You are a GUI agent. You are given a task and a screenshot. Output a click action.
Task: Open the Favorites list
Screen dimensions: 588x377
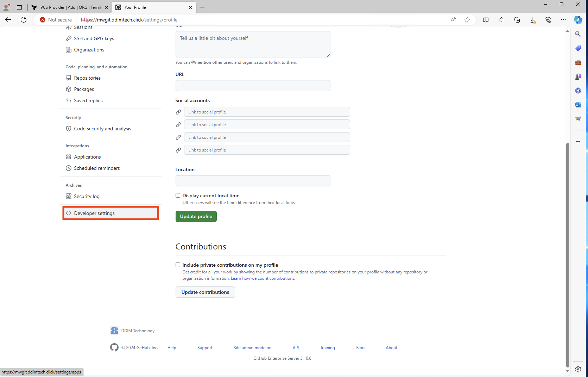click(x=501, y=20)
